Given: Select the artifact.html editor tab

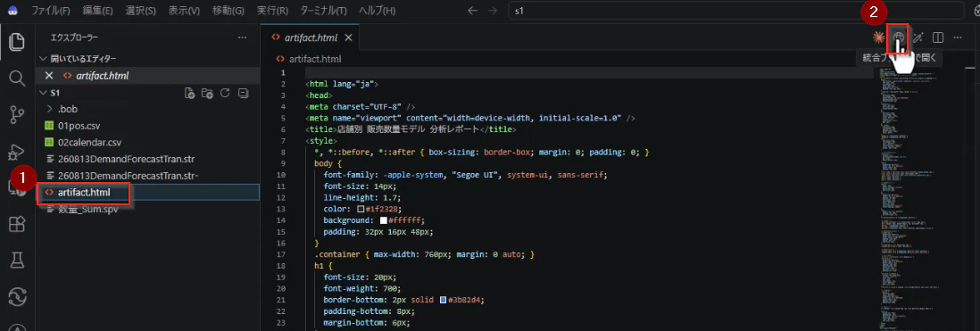Looking at the screenshot, I should (x=311, y=37).
